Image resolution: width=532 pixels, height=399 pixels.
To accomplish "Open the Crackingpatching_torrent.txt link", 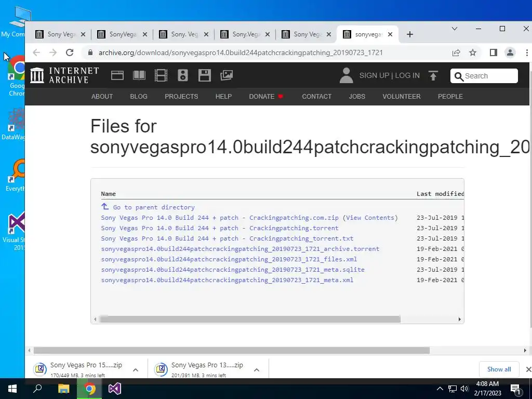I will (x=227, y=238).
